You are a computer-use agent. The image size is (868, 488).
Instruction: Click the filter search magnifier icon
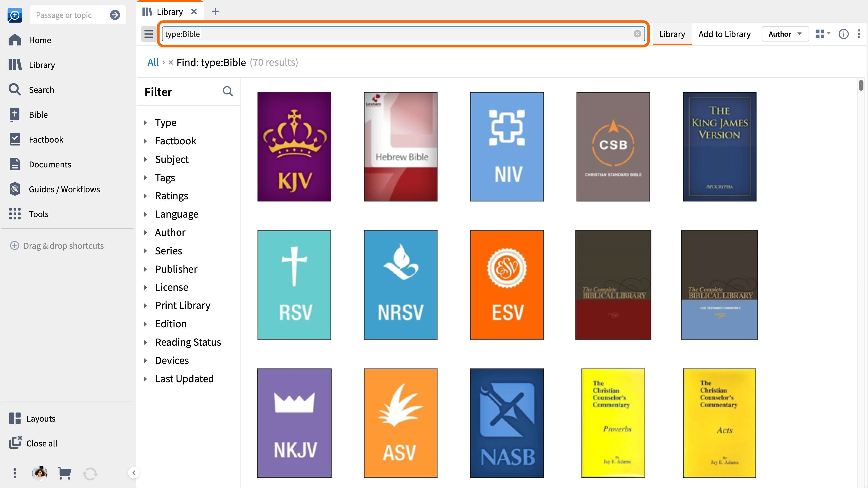pyautogui.click(x=228, y=91)
